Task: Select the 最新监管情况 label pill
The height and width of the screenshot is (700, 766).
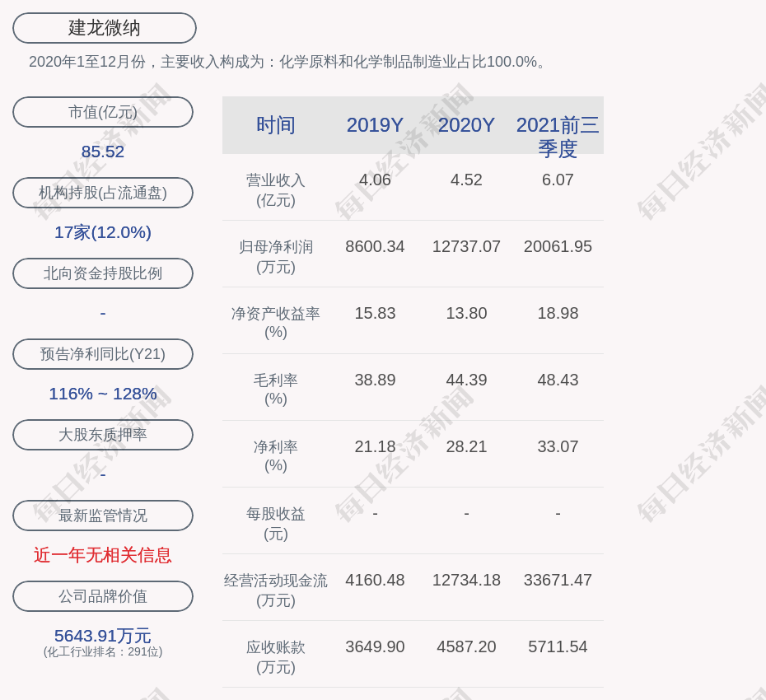Action: click(x=103, y=516)
